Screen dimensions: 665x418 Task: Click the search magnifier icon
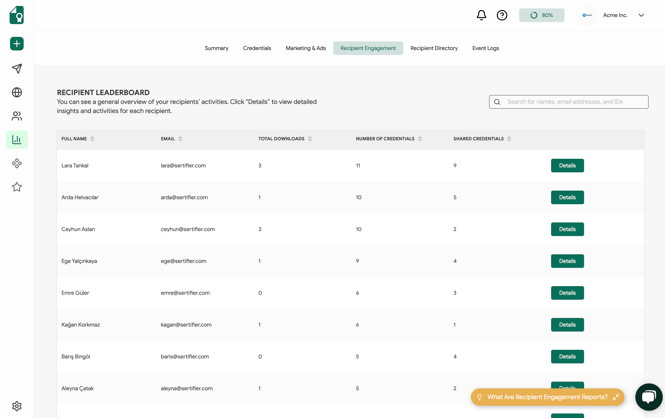pyautogui.click(x=497, y=102)
